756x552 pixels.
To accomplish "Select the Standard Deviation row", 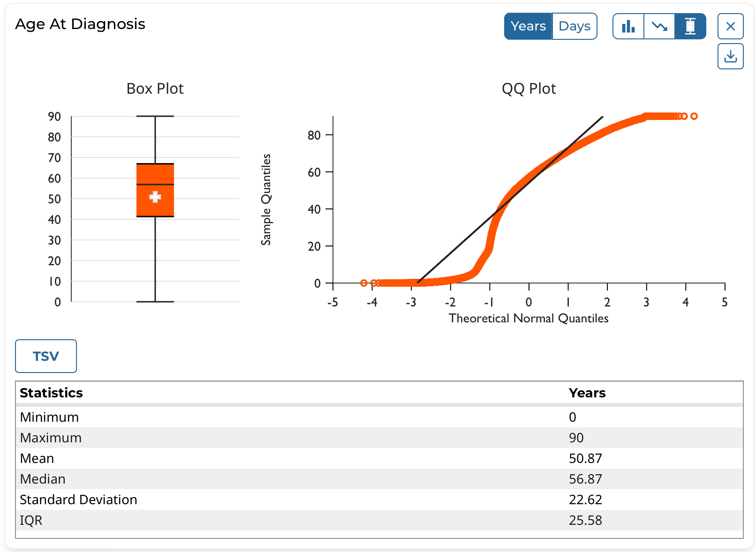I will (78, 500).
